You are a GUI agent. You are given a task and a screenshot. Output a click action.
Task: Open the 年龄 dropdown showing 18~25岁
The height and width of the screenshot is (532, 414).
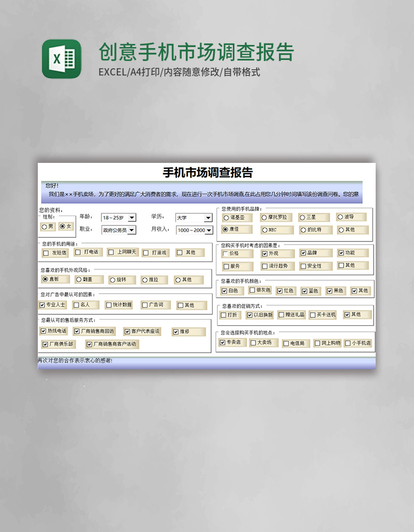click(x=131, y=217)
